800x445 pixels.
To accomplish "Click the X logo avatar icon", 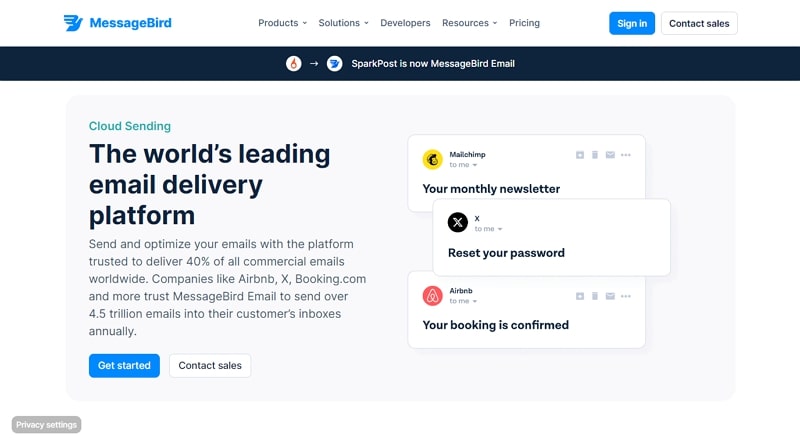I will [458, 222].
